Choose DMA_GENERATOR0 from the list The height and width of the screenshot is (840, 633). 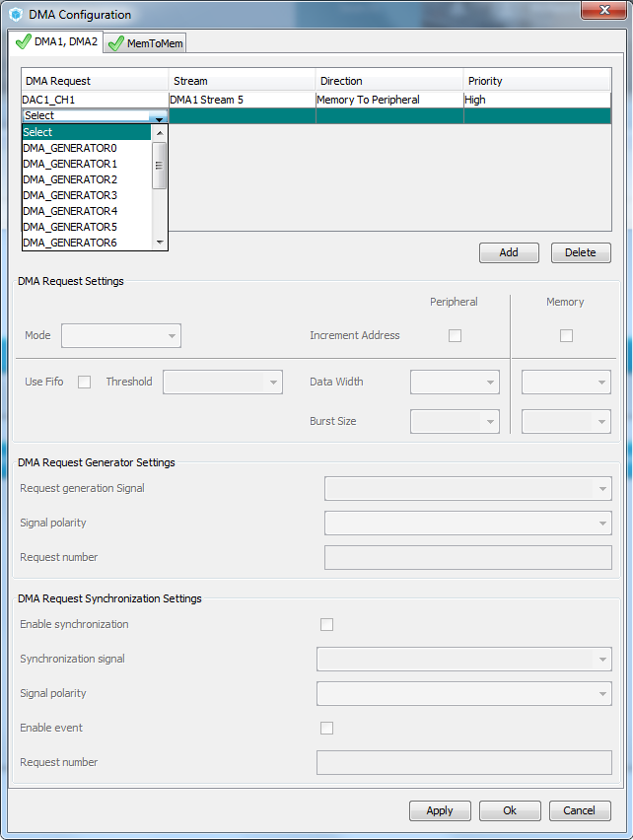pyautogui.click(x=87, y=148)
